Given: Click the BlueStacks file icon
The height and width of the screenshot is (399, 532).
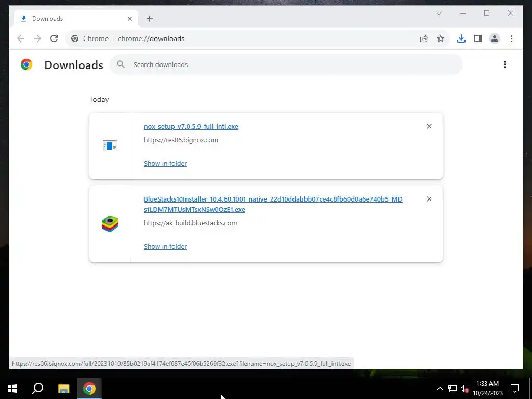Looking at the screenshot, I should (110, 224).
